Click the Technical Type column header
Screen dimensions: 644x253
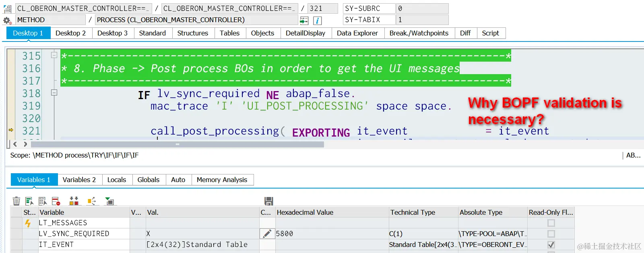(x=423, y=212)
